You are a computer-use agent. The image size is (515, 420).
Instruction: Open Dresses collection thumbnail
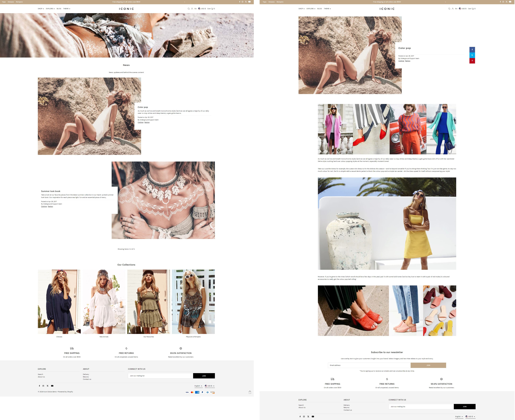point(59,302)
